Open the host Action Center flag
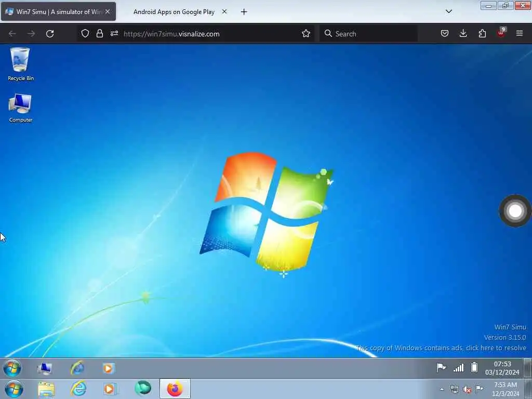532x399 pixels. pos(480,389)
